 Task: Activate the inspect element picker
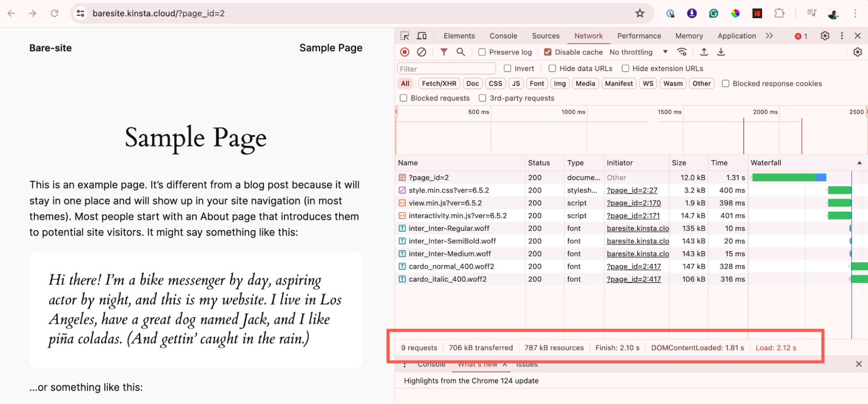tap(405, 36)
